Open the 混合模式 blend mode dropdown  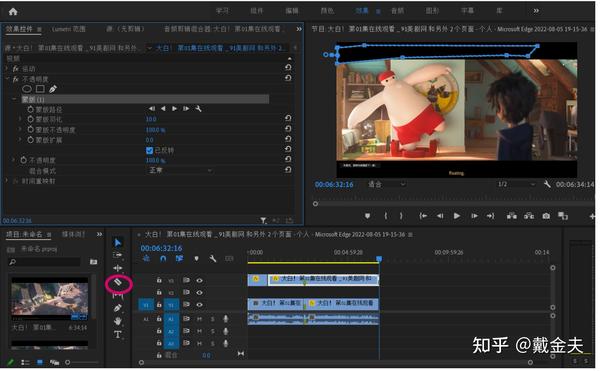179,170
